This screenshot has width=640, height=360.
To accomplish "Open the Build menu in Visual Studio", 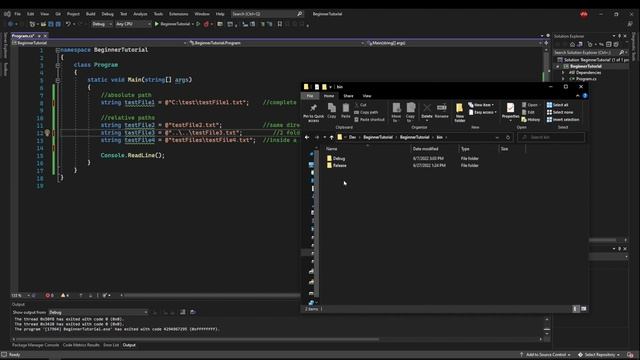I will (91, 14).
